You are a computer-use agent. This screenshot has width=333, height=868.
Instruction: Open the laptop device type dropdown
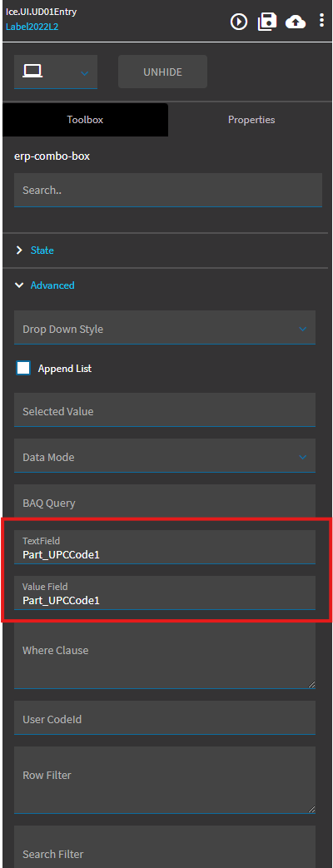pos(56,72)
